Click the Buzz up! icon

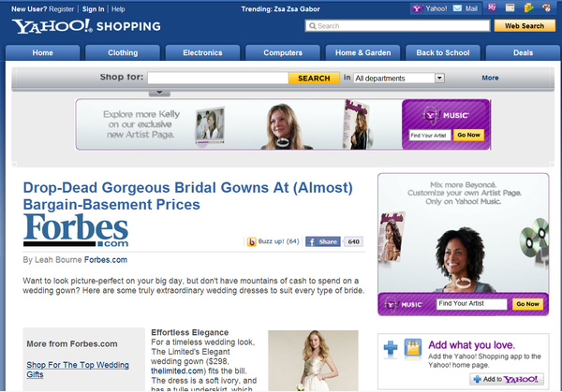coord(252,242)
